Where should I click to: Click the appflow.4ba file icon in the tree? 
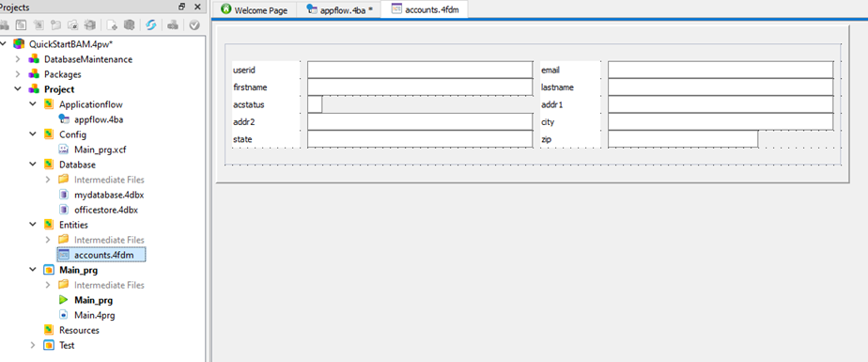pos(64,119)
